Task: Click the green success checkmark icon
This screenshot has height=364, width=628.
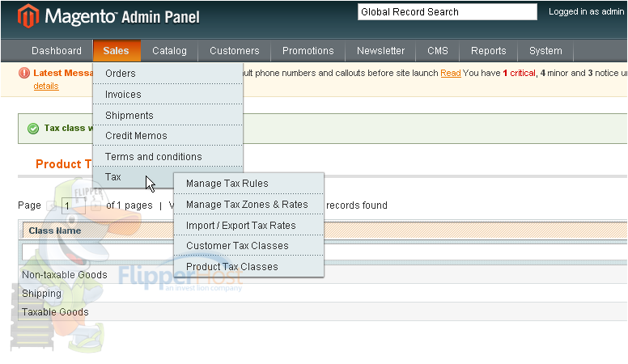Action: coord(33,129)
